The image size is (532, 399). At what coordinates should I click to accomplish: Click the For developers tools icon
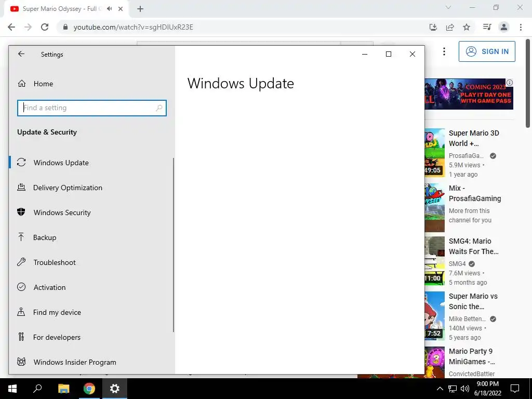click(x=21, y=337)
